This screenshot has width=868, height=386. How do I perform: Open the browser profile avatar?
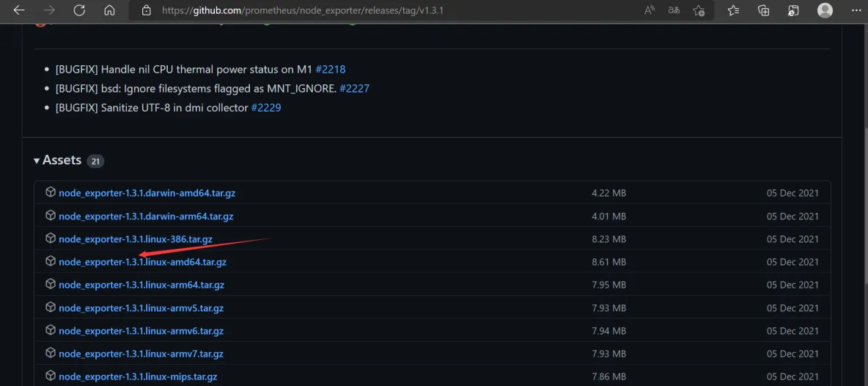[825, 10]
